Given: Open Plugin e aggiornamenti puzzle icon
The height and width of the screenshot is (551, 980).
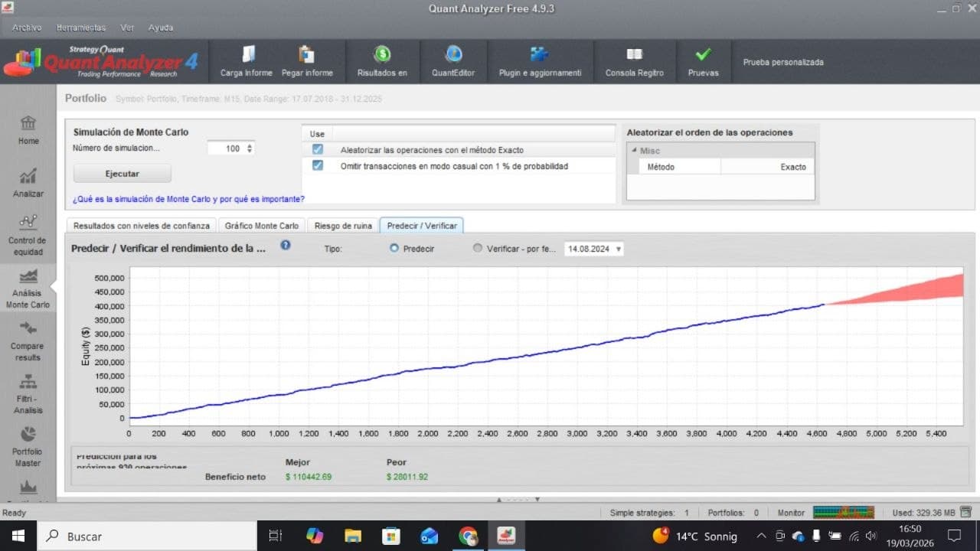Looking at the screenshot, I should pyautogui.click(x=540, y=54).
